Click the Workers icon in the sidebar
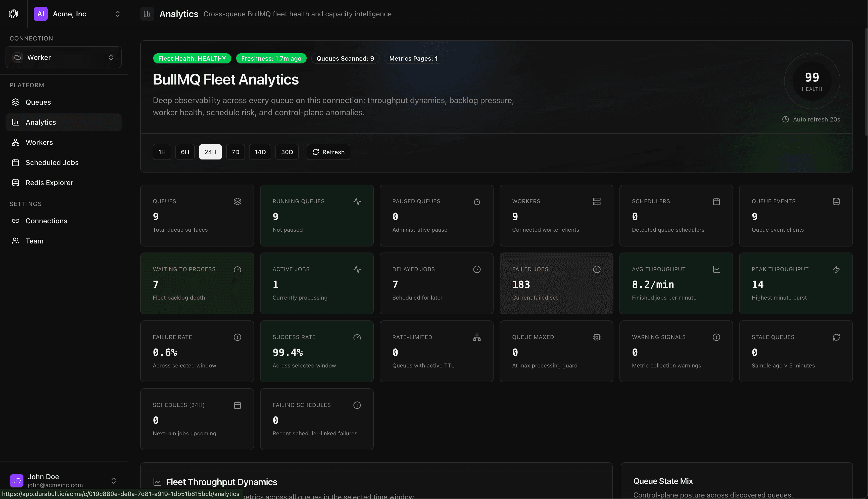868x499 pixels. (16, 142)
